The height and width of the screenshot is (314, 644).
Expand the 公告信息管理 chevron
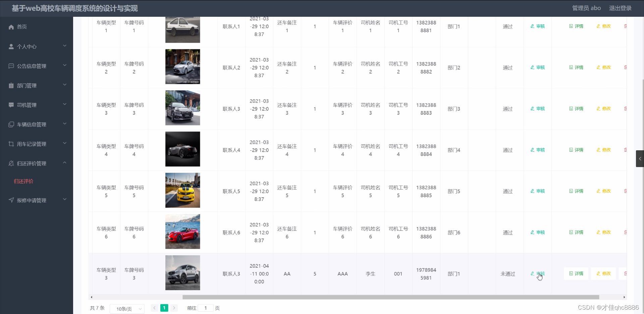(x=65, y=65)
